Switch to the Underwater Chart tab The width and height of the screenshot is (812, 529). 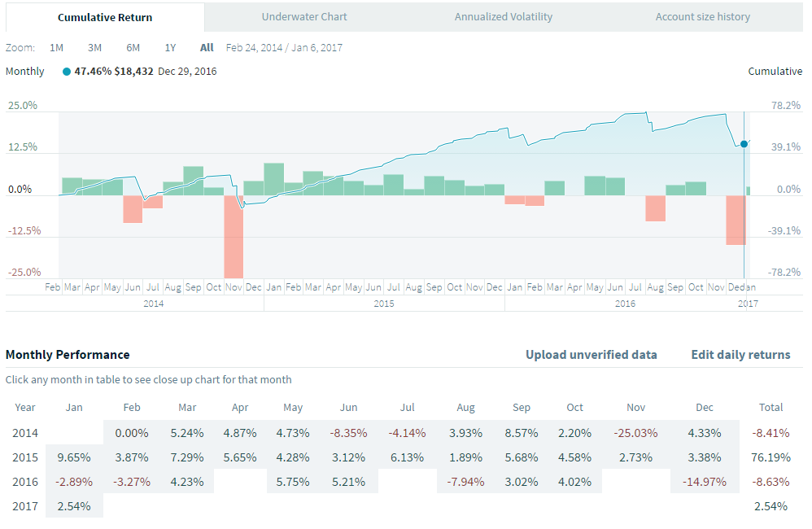pyautogui.click(x=304, y=16)
